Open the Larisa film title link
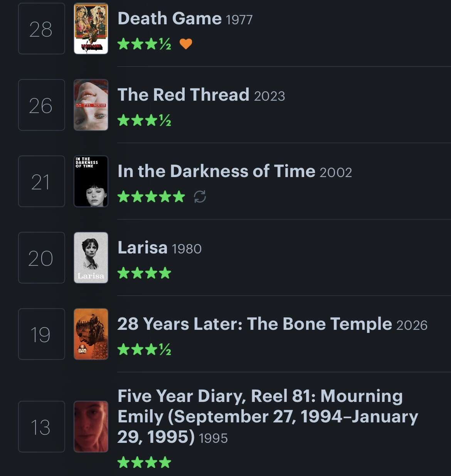Viewport: 451px width, 476px height. [x=143, y=248]
